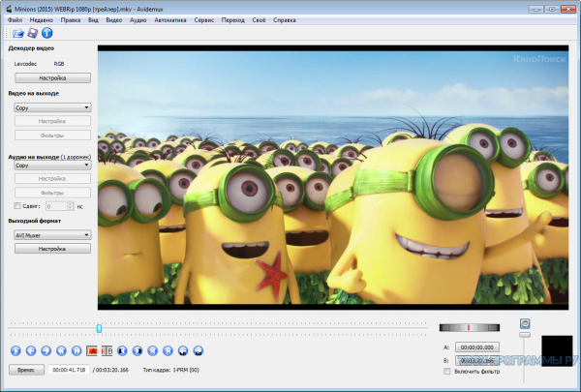
Task: Set selection start marker A
Action: 92,350
